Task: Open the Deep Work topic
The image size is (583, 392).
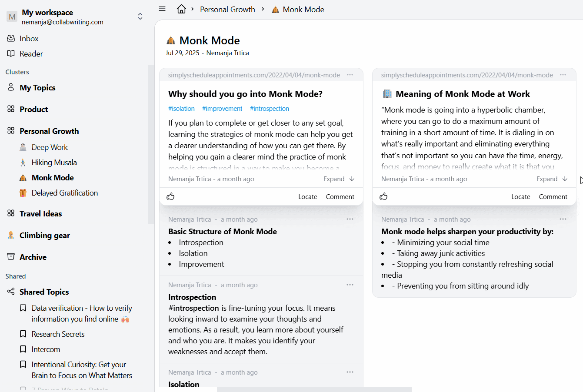Action: 50,147
